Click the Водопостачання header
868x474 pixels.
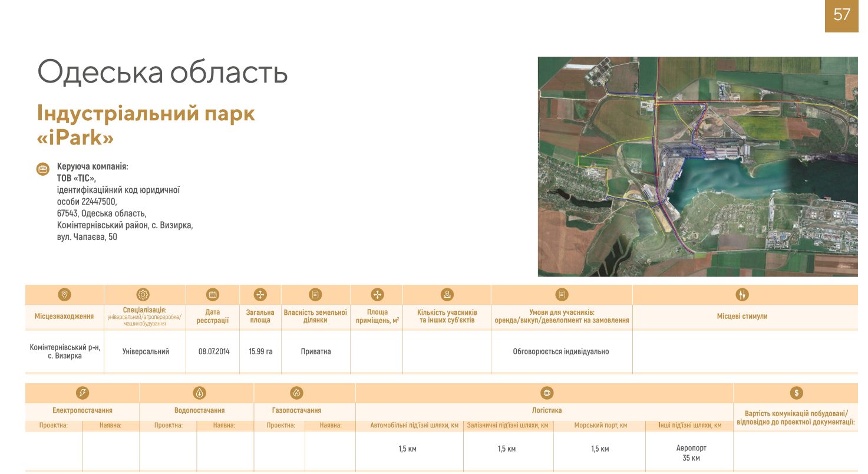tap(199, 410)
